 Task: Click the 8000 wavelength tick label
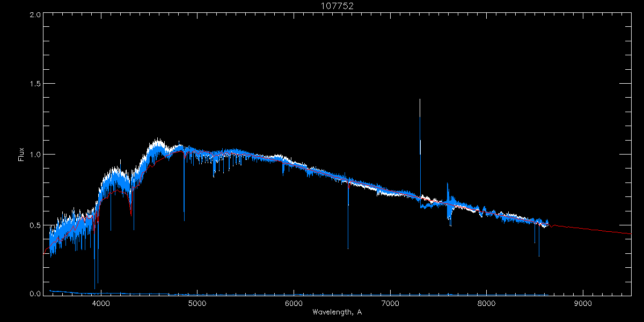coord(487,303)
